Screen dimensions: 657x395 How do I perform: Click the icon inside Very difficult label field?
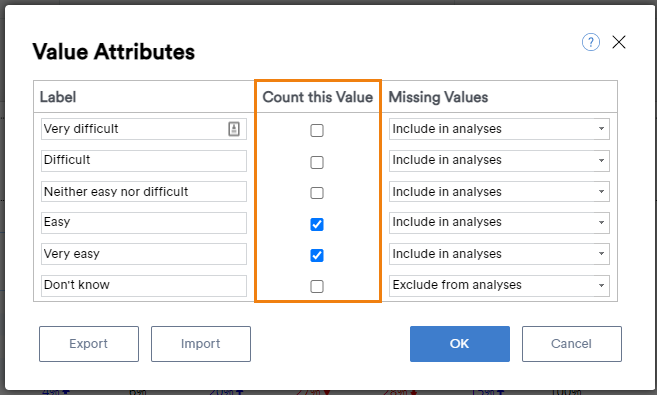[234, 129]
